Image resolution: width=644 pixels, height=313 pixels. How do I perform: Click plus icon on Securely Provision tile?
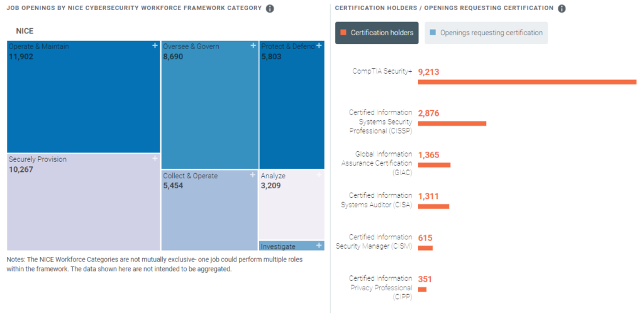coord(155,159)
